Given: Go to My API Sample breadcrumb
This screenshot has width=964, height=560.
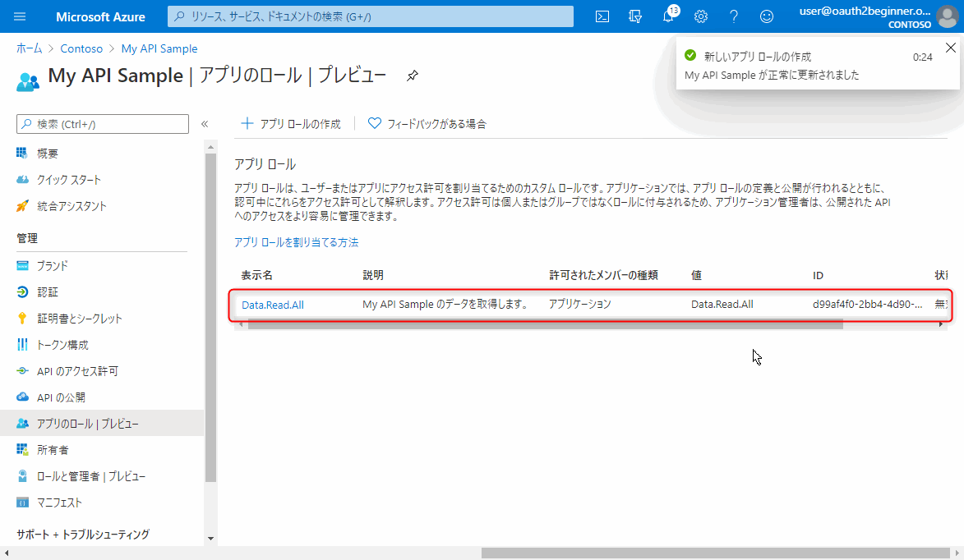Looking at the screenshot, I should point(160,48).
